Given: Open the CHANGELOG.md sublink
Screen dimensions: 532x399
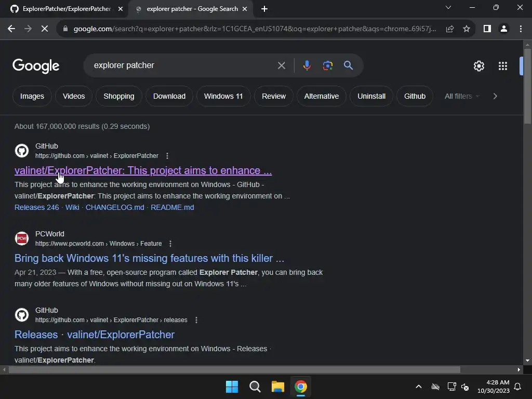Looking at the screenshot, I should coord(115,207).
